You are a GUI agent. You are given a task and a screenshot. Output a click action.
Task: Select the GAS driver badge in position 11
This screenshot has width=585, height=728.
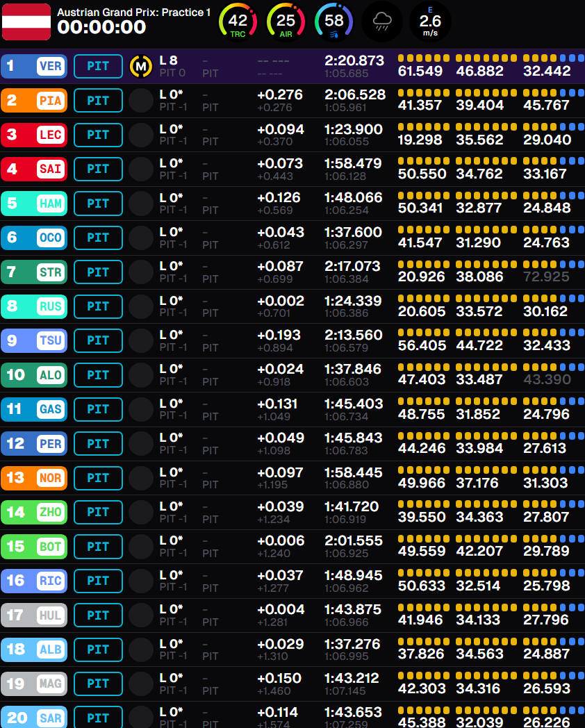[34, 410]
